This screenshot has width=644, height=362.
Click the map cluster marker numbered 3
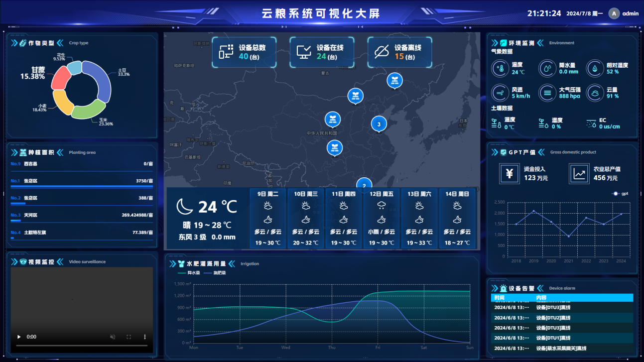(379, 124)
